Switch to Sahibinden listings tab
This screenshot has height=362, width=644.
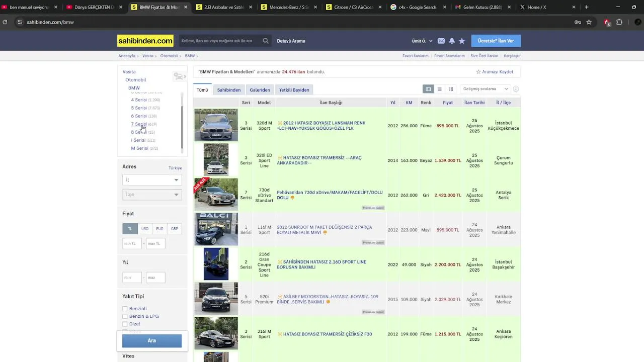point(229,90)
